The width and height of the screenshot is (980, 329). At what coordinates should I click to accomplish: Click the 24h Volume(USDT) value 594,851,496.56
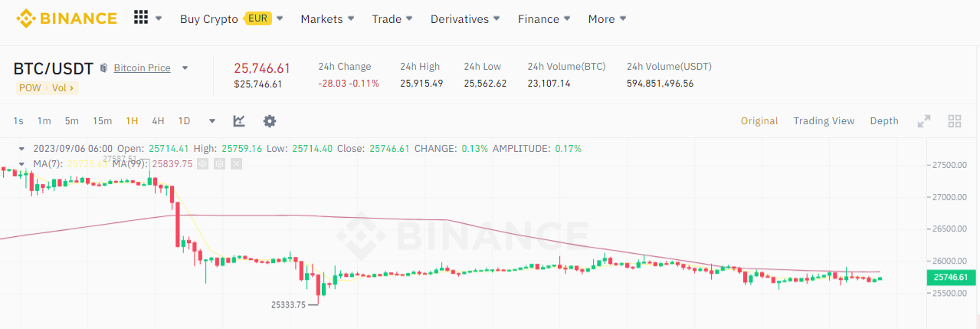660,84
